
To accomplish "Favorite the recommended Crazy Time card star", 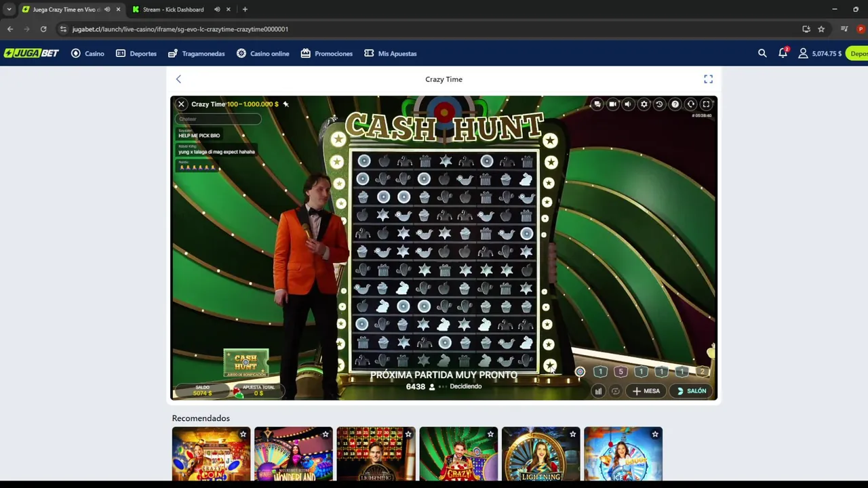I will tap(490, 434).
